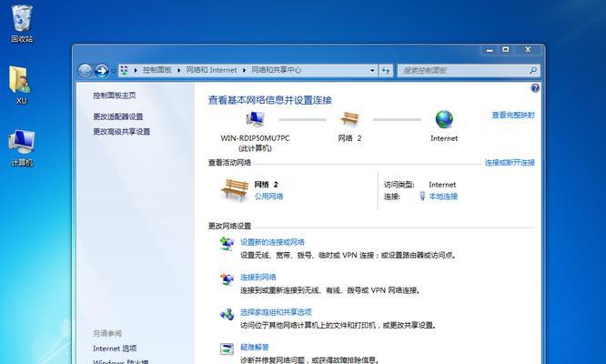
Task: Click the 网络 2 bench icon in map
Action: coord(349,118)
